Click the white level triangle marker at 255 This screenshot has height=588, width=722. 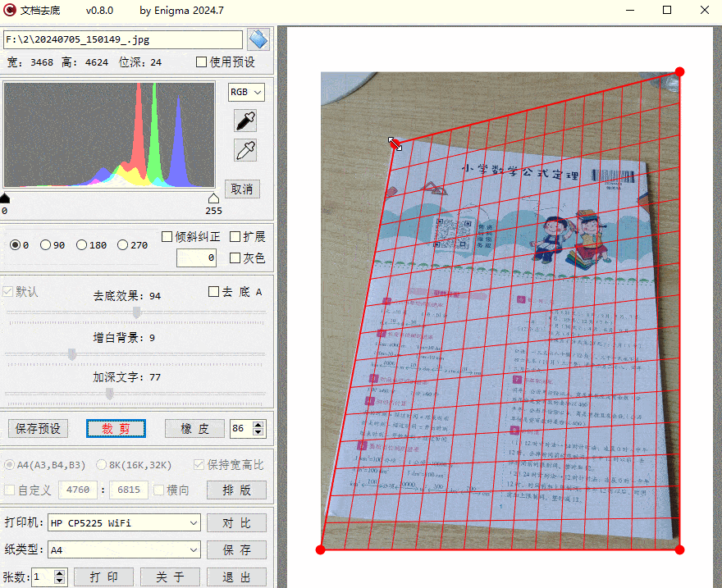(213, 198)
